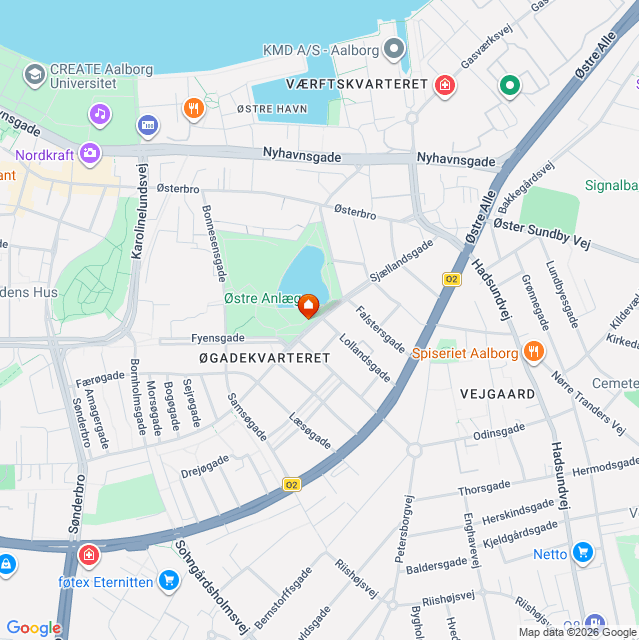The image size is (639, 640).
Task: Click the VEJGAARD district label
Action: click(x=497, y=394)
